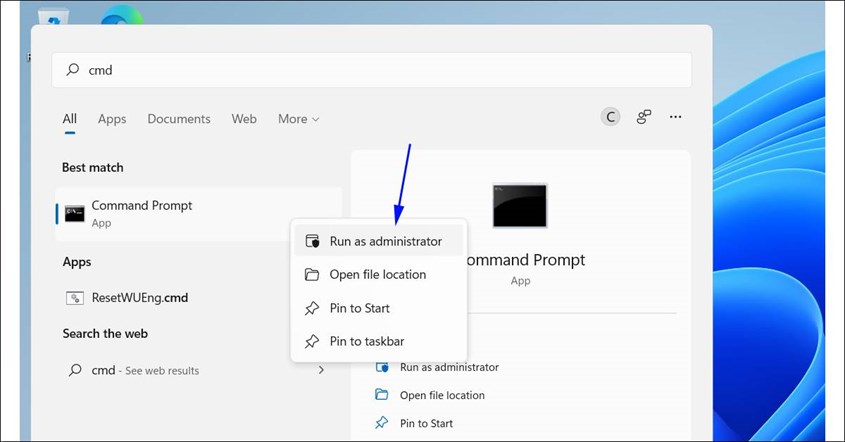Choose Run as administrator in context menu
Viewport: 845px width, 442px height.
click(x=378, y=241)
